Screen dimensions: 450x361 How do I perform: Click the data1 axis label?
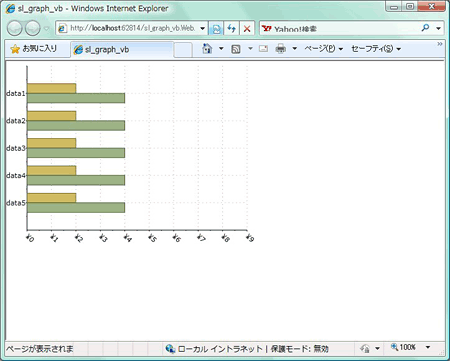coord(16,93)
